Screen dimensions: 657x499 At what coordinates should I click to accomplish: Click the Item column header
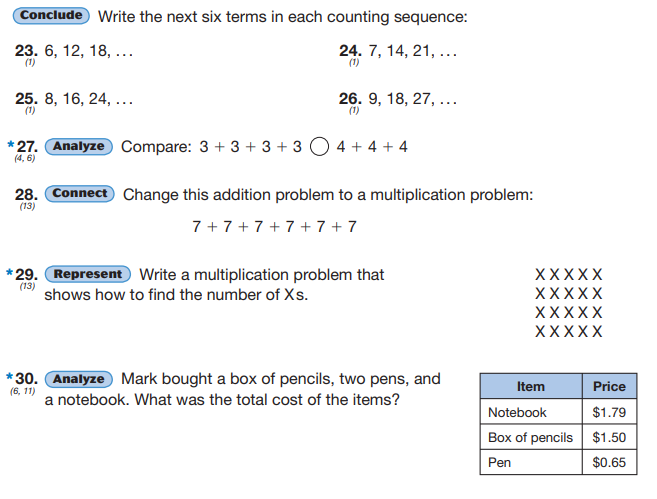[x=530, y=386]
